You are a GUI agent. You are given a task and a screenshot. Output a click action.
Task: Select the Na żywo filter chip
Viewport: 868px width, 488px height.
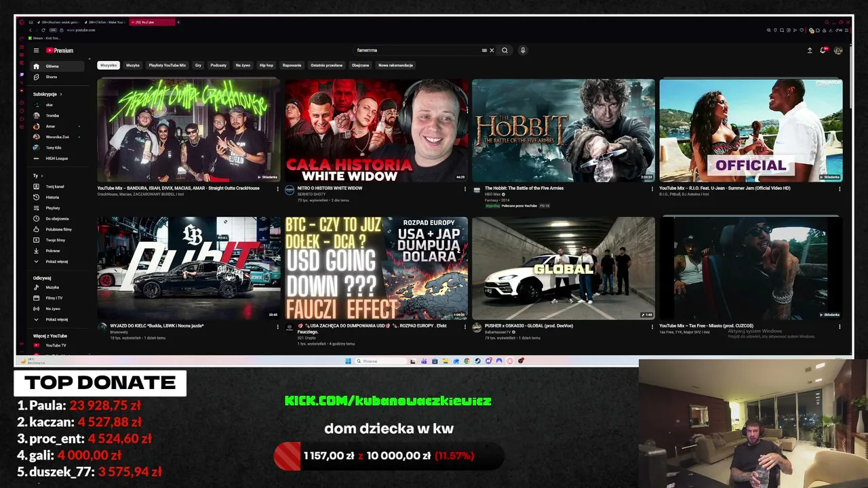tap(243, 66)
